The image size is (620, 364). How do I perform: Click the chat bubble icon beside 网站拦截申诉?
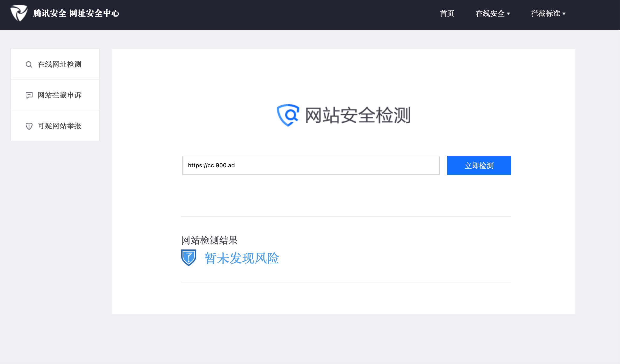[x=29, y=95]
